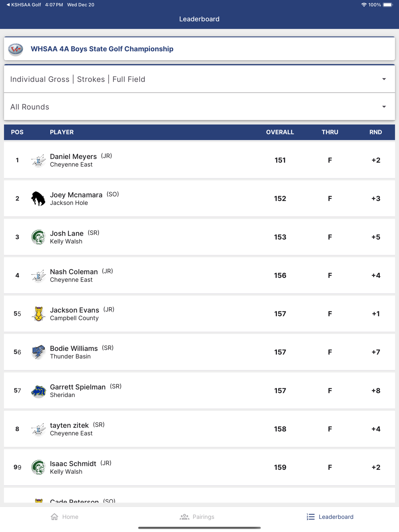Tap Isaac Schmidt's Kelly Walsh team logo
The height and width of the screenshot is (532, 399).
pyautogui.click(x=38, y=467)
